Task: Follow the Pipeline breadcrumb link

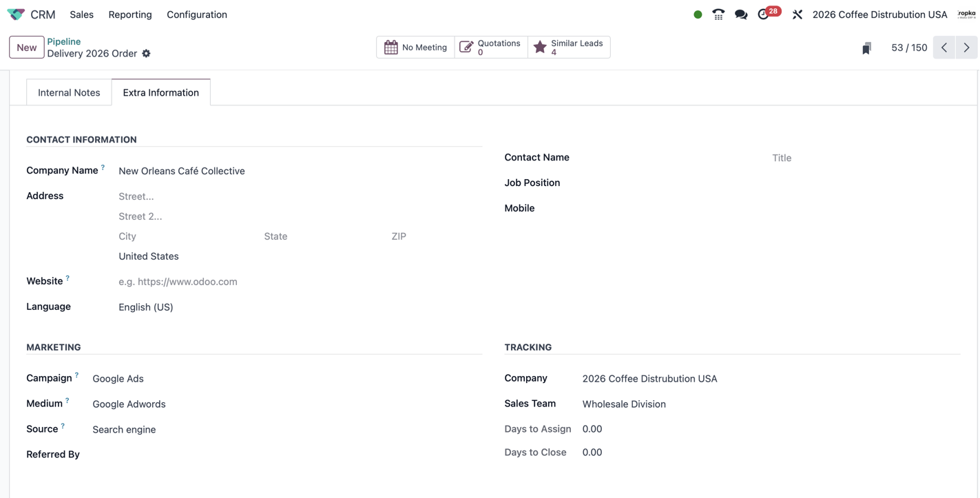Action: click(x=64, y=41)
